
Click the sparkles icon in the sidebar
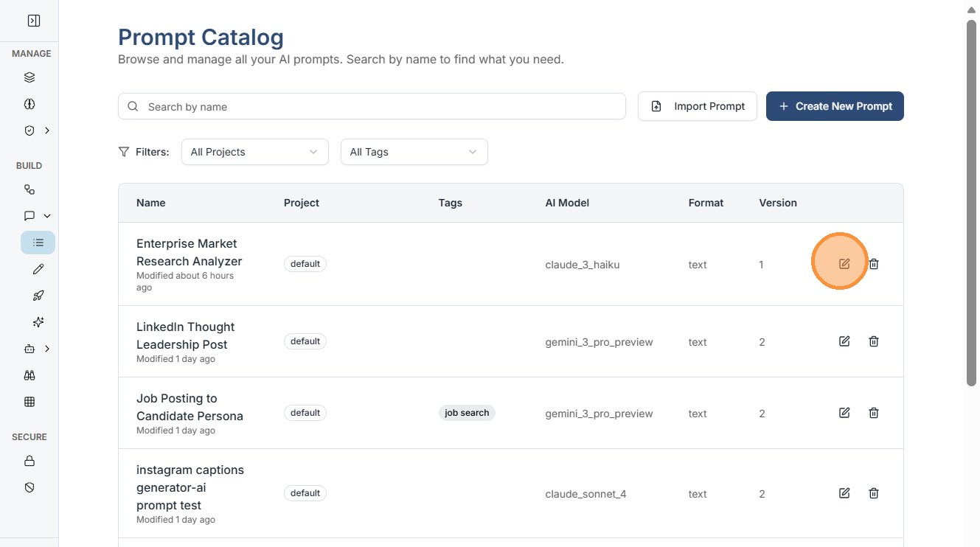38,322
